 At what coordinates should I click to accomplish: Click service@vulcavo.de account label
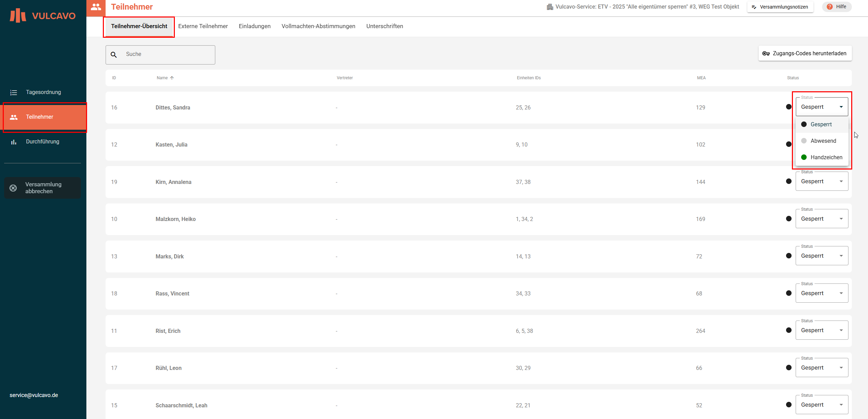(34, 395)
